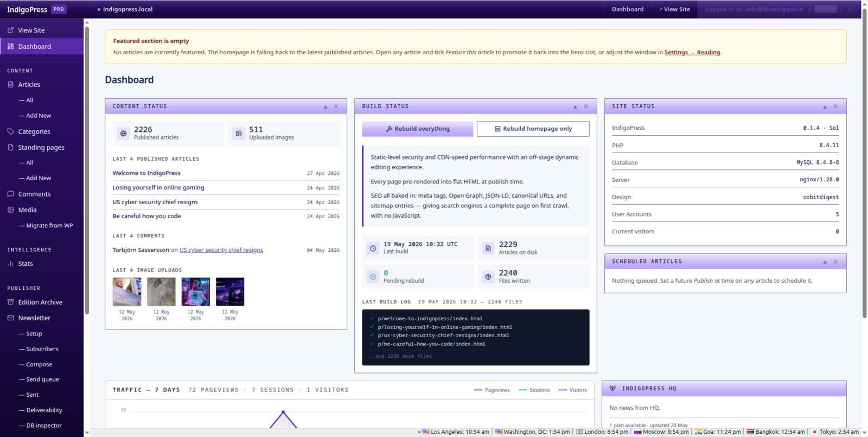This screenshot has width=868, height=437.
Task: Click the Stats bar chart icon
Action: click(x=10, y=264)
